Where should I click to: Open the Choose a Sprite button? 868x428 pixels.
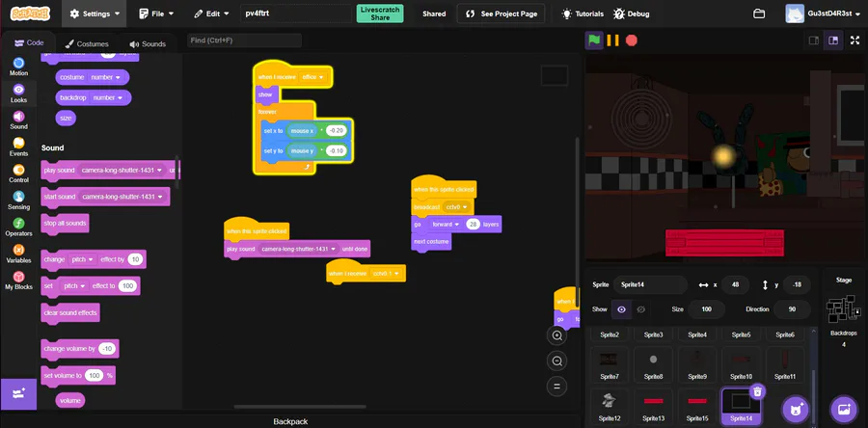tap(796, 410)
